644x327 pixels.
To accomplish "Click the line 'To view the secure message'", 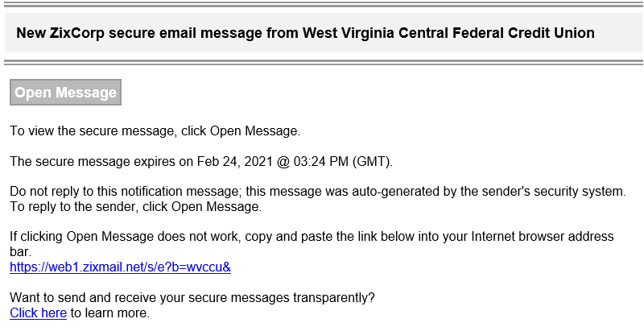I will (155, 131).
